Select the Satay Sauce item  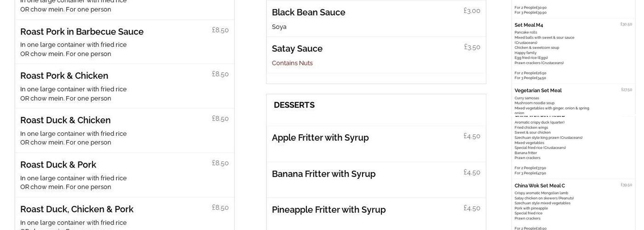[x=297, y=49]
